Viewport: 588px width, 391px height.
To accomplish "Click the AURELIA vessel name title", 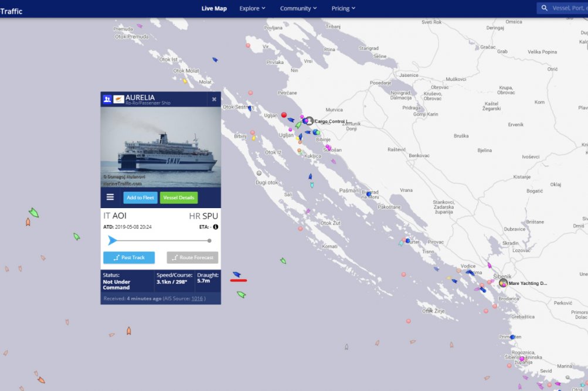I will 140,97.
